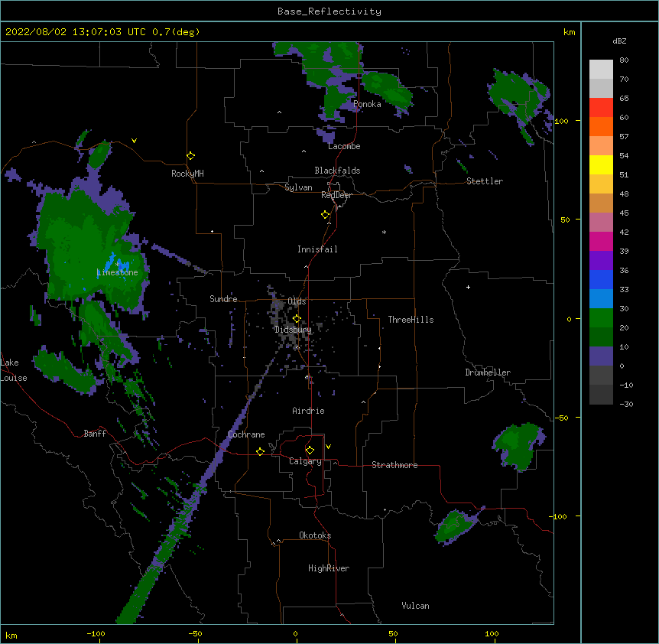Select the bright green 30-20 dBZ swatch
The image size is (659, 644).
click(601, 318)
